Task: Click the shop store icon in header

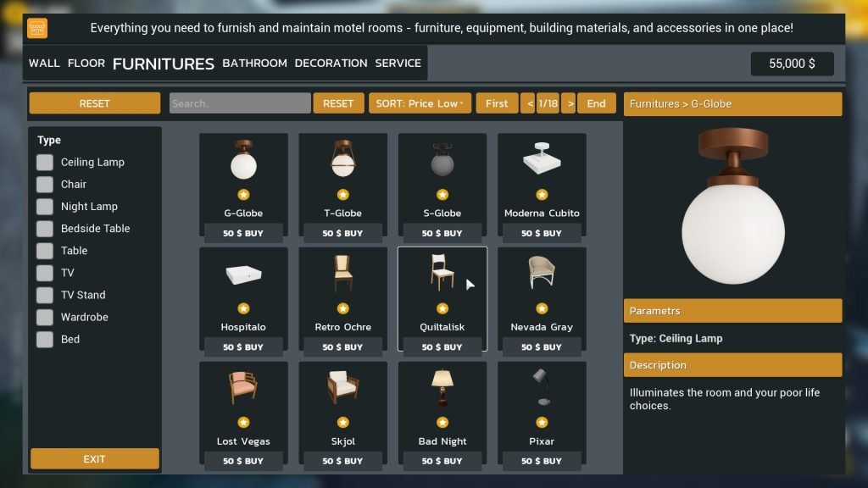Action: pos(37,28)
